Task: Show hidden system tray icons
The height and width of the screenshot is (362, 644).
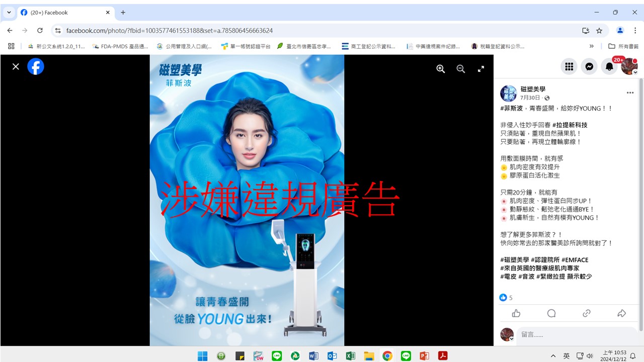Action: (x=553, y=356)
